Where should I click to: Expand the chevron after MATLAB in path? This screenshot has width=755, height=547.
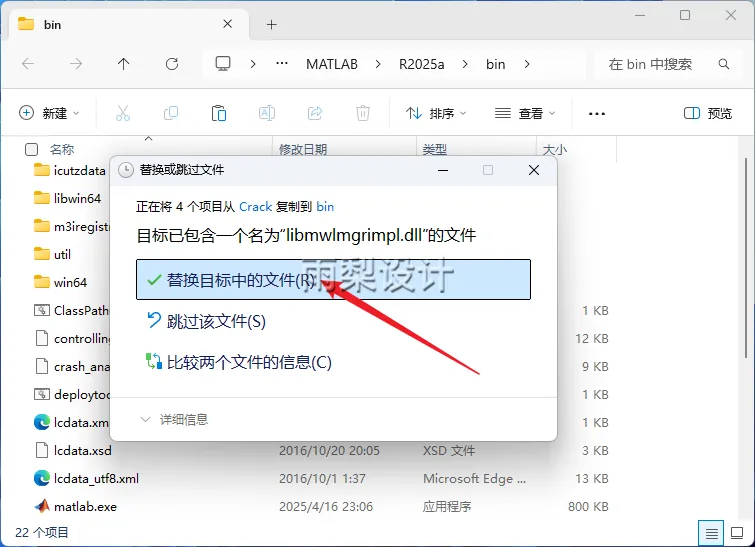pos(378,64)
